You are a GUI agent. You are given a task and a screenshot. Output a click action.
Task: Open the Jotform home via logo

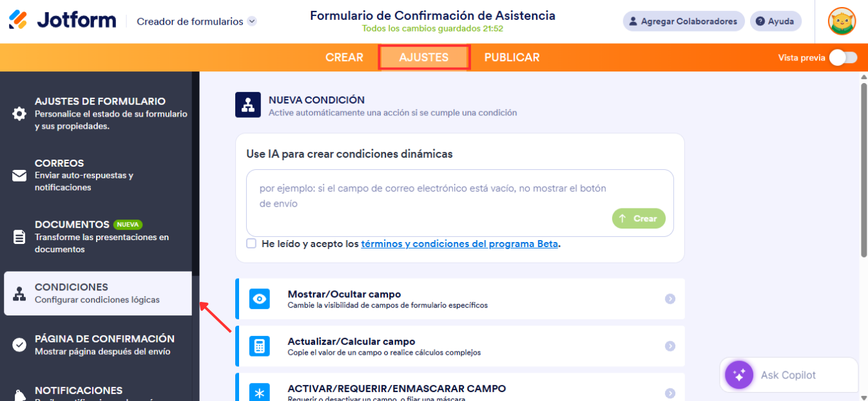point(16,19)
